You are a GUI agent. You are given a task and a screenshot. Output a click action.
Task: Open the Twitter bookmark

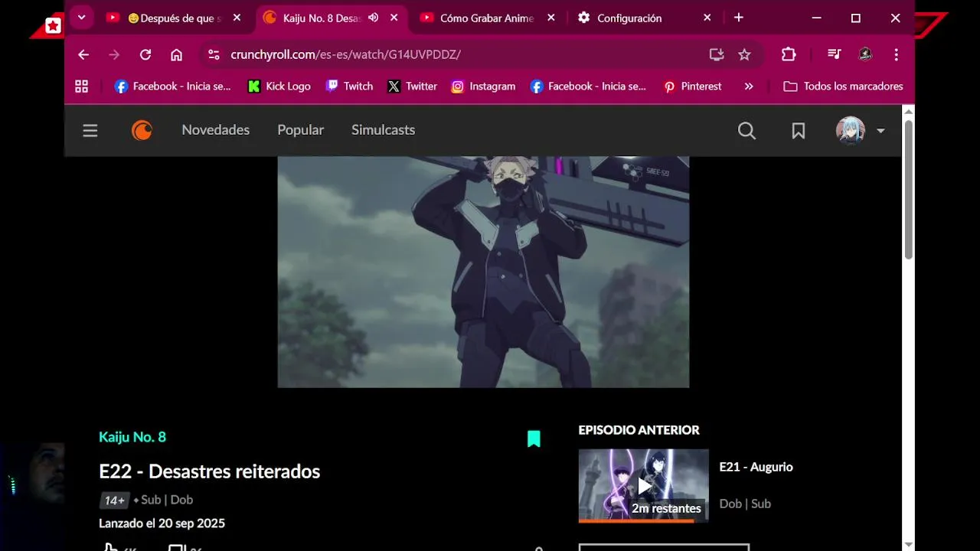click(412, 86)
